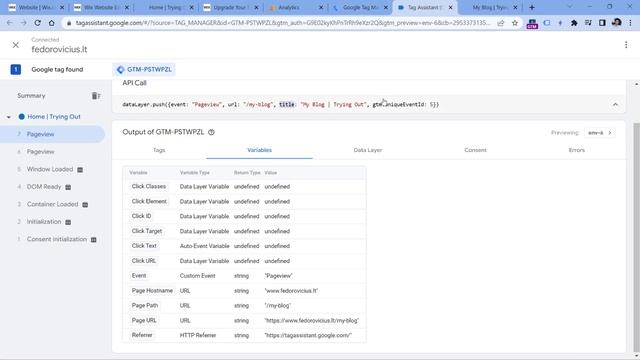The image size is (640, 360).
Task: Click the Event variable chip
Action: click(x=139, y=276)
